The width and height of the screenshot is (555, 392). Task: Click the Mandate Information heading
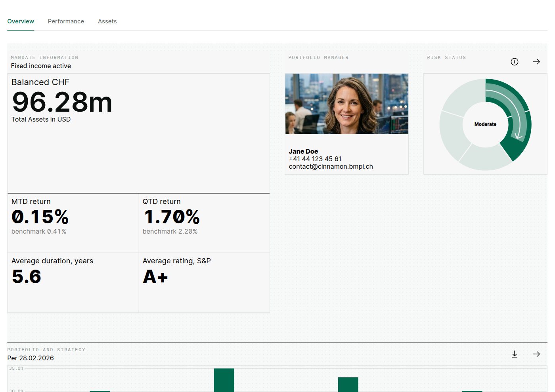44,57
